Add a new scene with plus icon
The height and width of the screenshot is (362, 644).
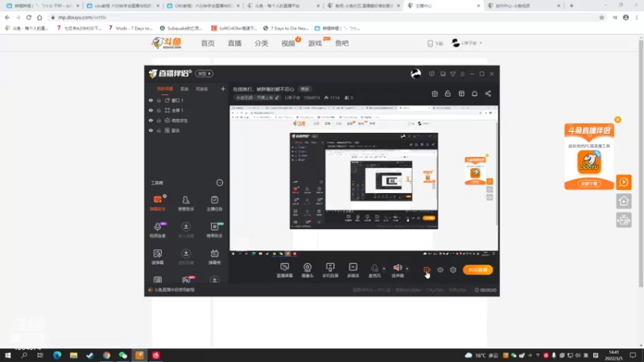[x=223, y=88]
